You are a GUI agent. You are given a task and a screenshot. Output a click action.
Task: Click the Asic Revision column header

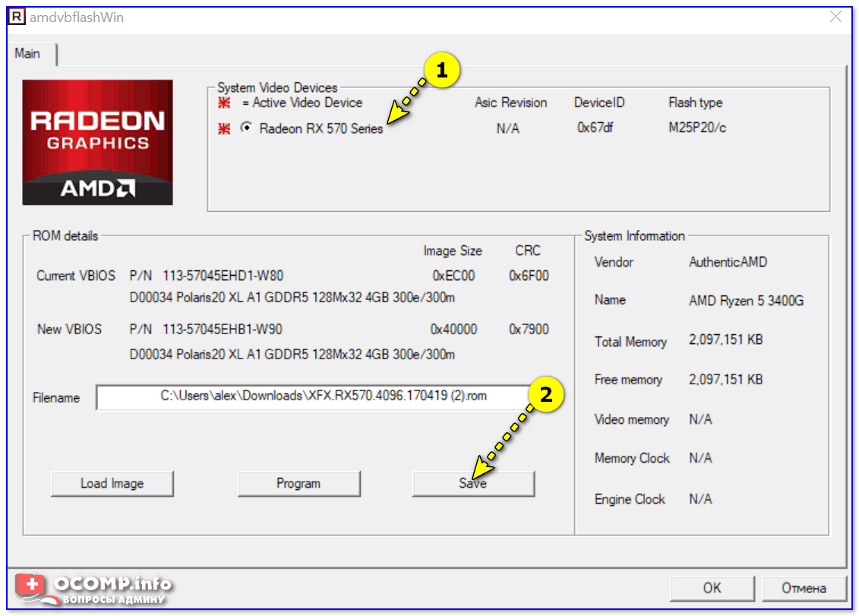pos(510,103)
